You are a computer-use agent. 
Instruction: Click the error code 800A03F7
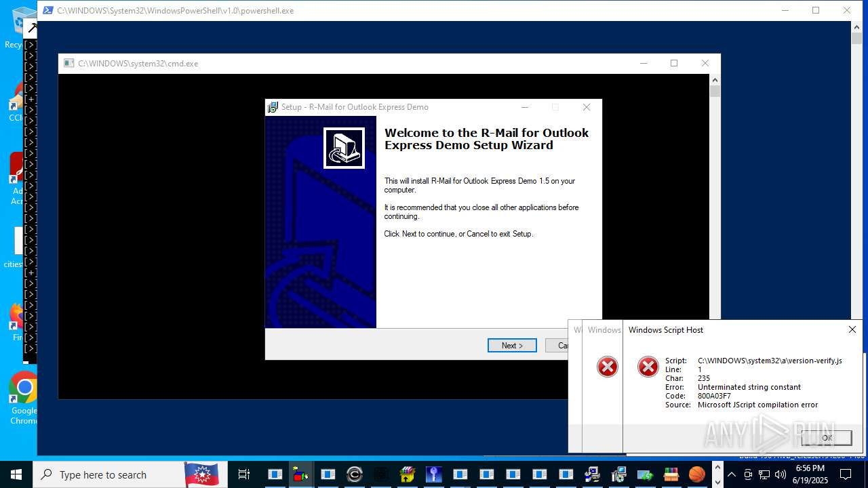(714, 396)
